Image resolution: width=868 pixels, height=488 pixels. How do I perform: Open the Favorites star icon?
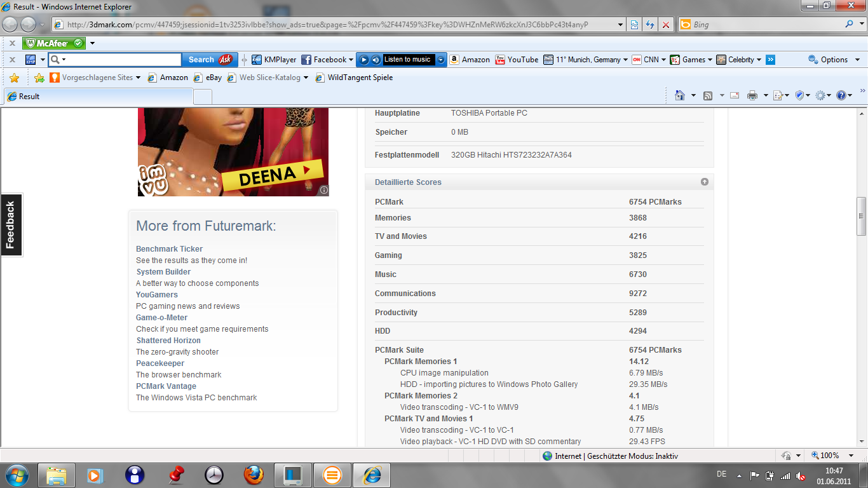(15, 78)
